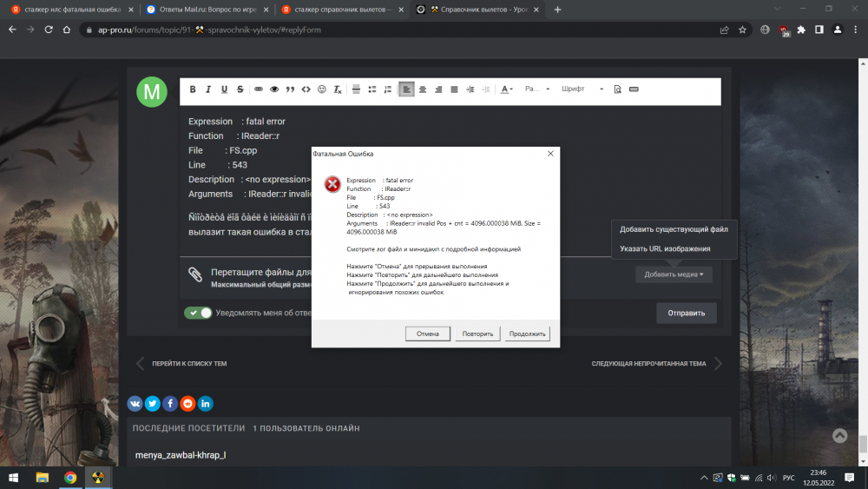Open the Добавить медиа dropdown
Image resolution: width=868 pixels, height=489 pixels.
click(x=674, y=274)
